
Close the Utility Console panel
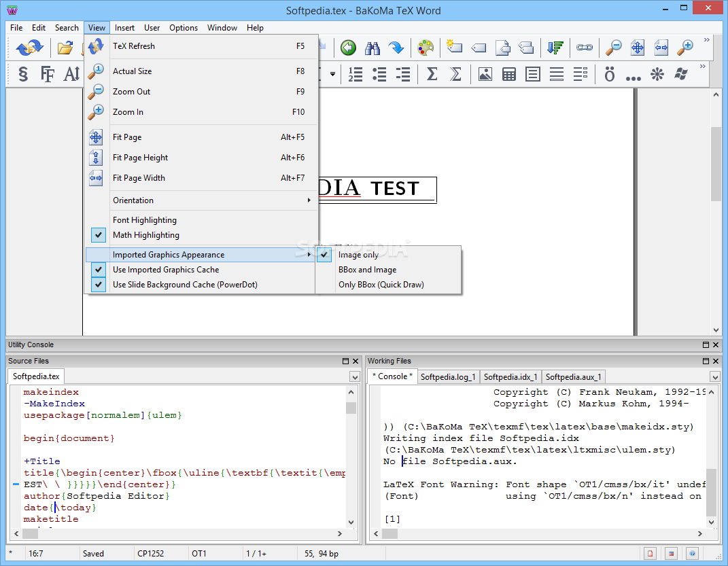716,344
